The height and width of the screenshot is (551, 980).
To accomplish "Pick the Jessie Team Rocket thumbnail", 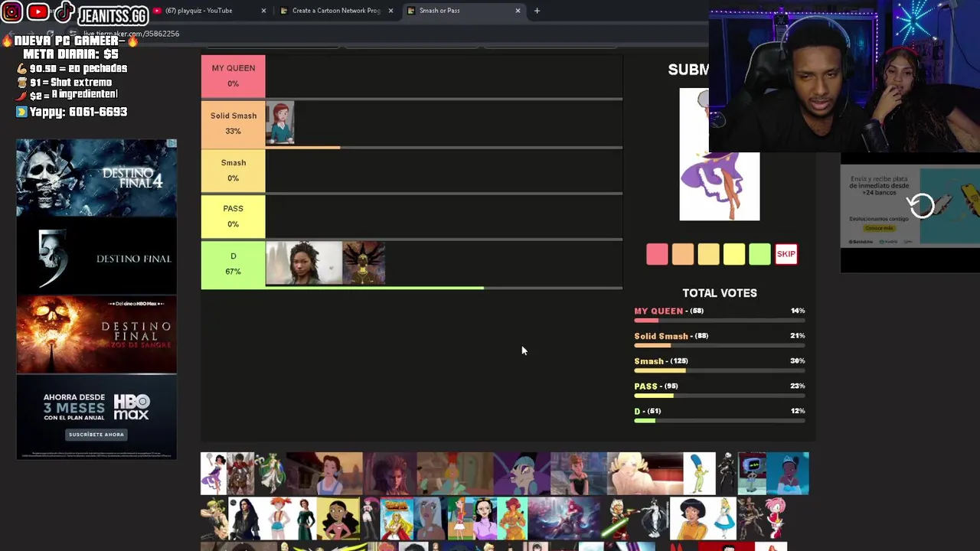I will tap(370, 518).
